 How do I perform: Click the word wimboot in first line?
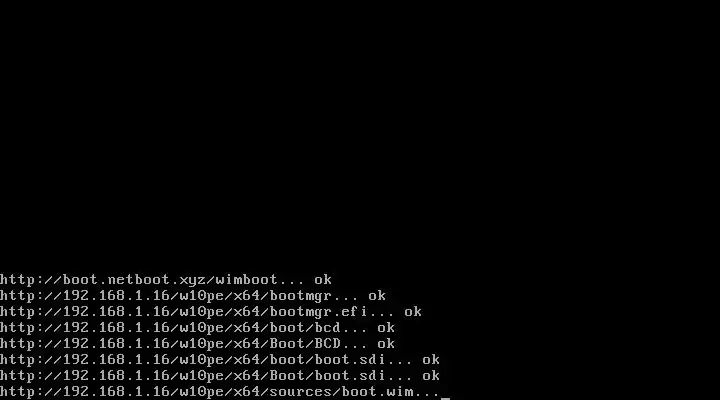[x=247, y=280]
